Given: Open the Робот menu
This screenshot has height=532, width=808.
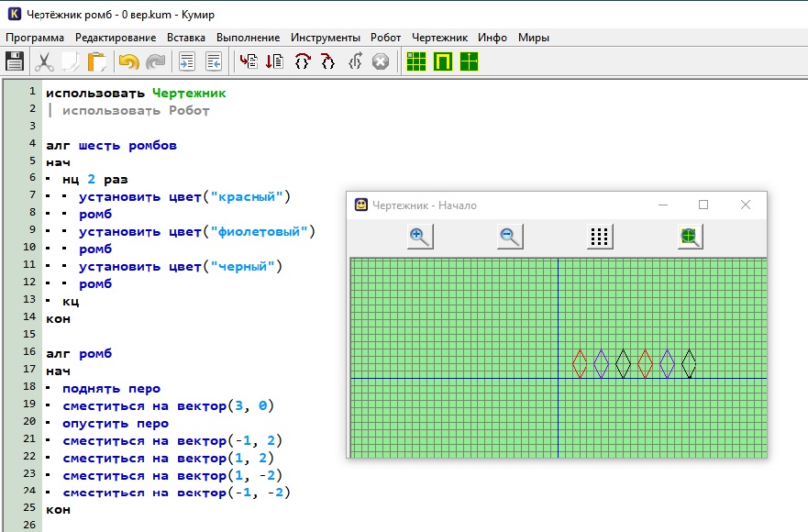Looking at the screenshot, I should click(385, 38).
